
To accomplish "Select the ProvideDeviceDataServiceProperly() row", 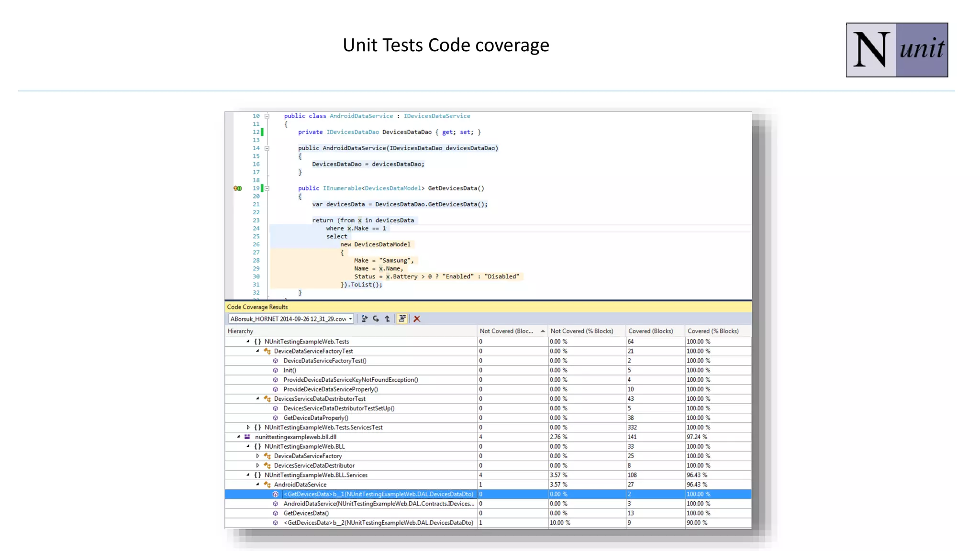I will pos(488,389).
